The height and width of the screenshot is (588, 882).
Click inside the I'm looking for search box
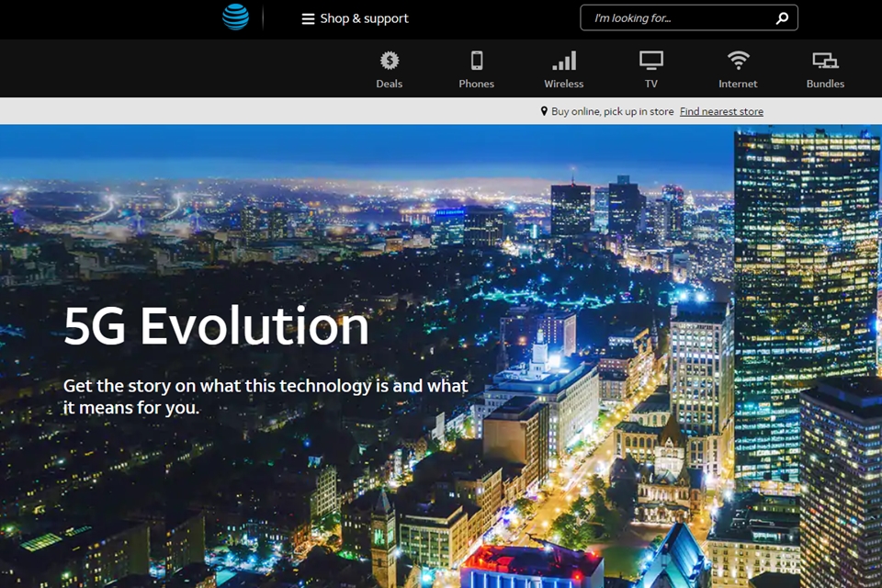tap(680, 17)
